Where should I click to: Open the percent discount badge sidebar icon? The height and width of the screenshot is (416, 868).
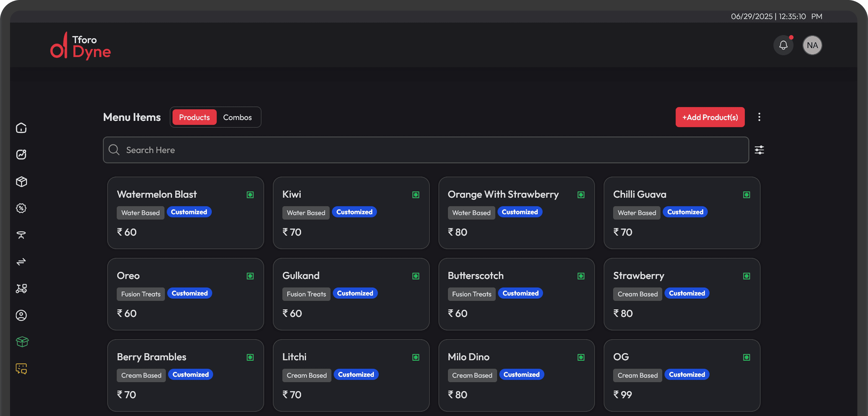21,208
